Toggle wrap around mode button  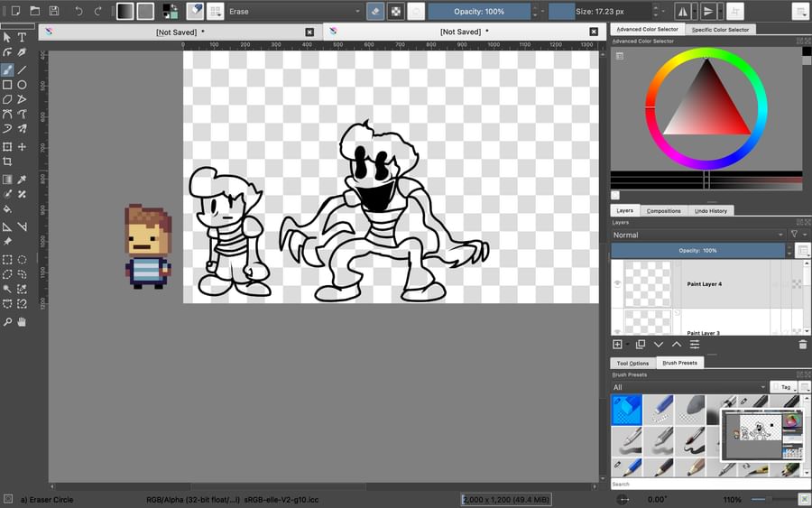pos(734,11)
